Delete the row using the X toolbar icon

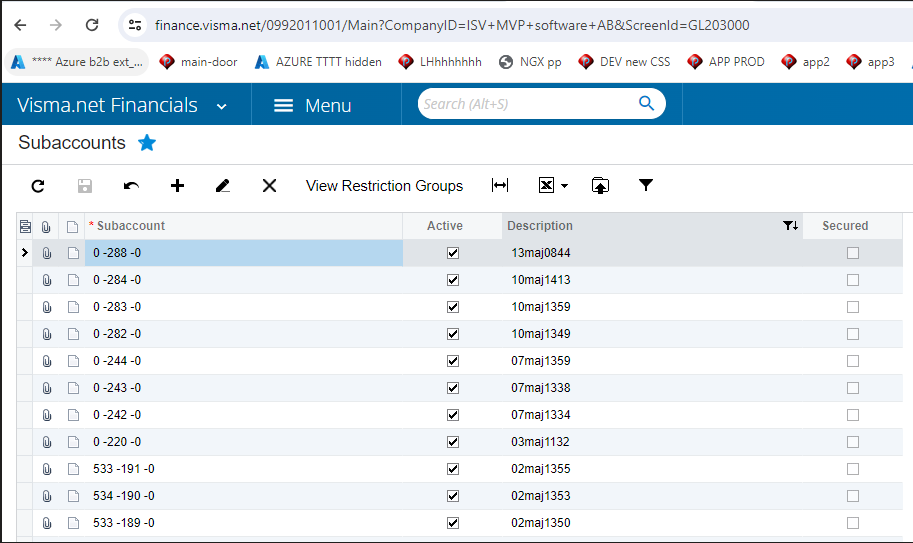269,186
